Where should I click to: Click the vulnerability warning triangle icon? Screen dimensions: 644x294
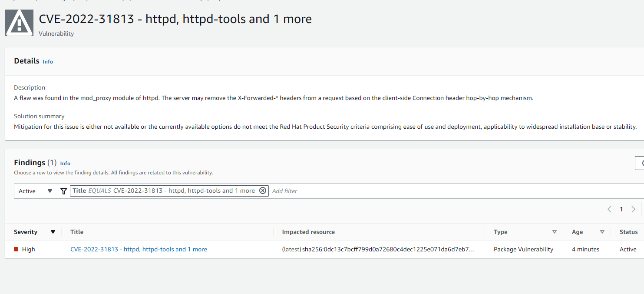[19, 23]
